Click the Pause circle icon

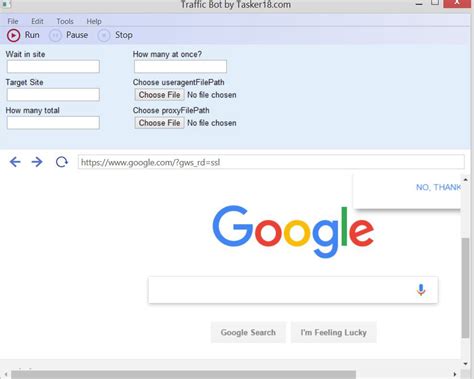[55, 35]
